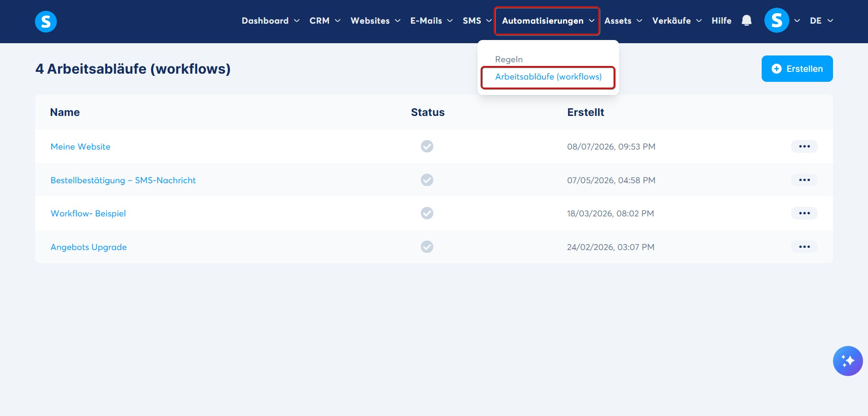Open the three-dot menu for Bestellbestätigung – SMS-Nachricht

point(804,180)
